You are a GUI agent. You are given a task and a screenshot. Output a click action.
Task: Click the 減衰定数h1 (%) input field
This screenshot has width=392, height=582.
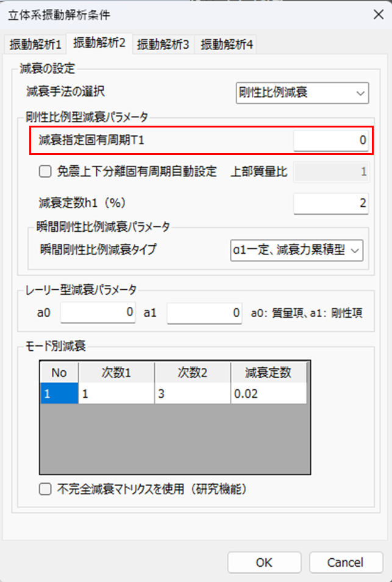[330, 203]
